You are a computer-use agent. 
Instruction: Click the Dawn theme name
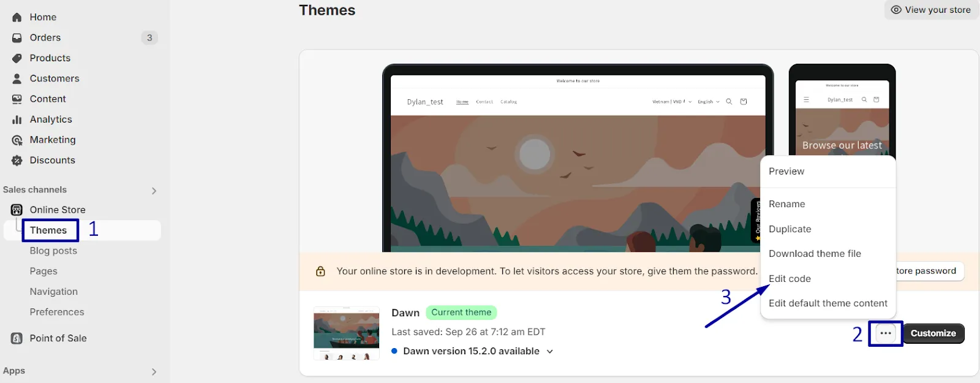[405, 313]
